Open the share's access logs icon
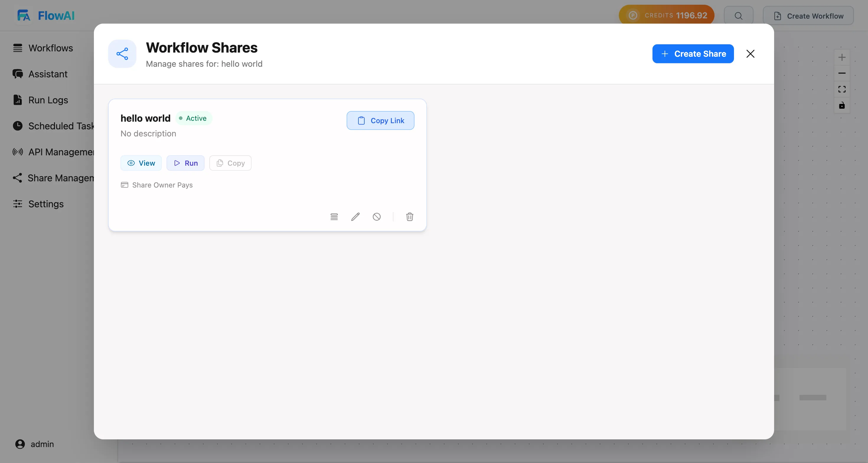The width and height of the screenshot is (868, 463). tap(334, 217)
